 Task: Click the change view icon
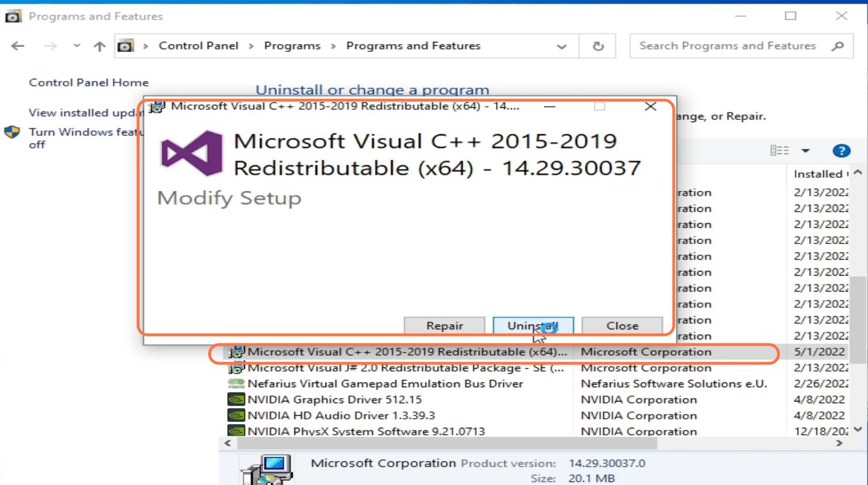tap(780, 151)
